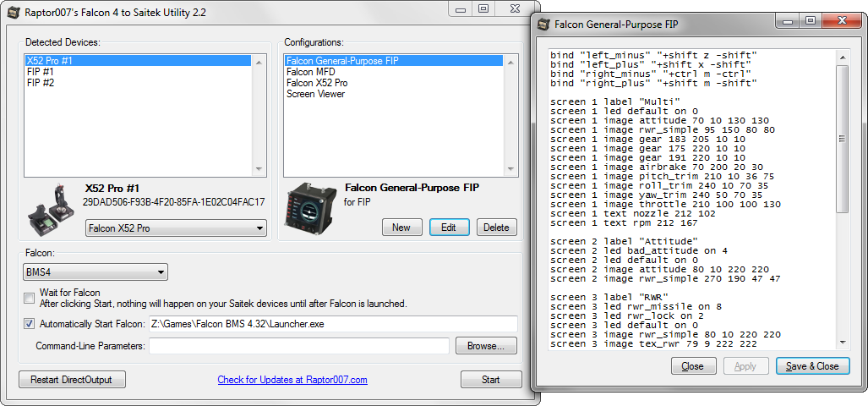Viewport: 868px width, 406px height.
Task: Toggle the Wait for Falcon checkbox
Action: (29, 299)
